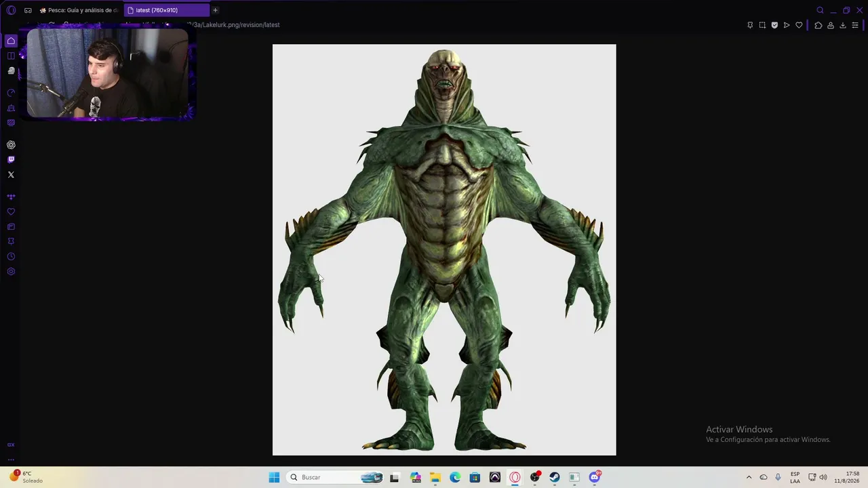
Task: Open the striped-screen icon in the sidebar
Action: click(x=11, y=123)
